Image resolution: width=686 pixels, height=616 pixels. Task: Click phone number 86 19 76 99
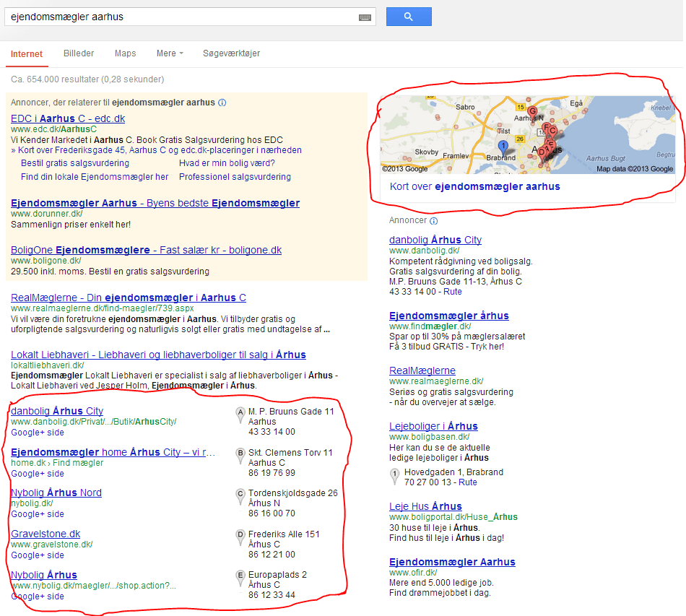point(272,473)
